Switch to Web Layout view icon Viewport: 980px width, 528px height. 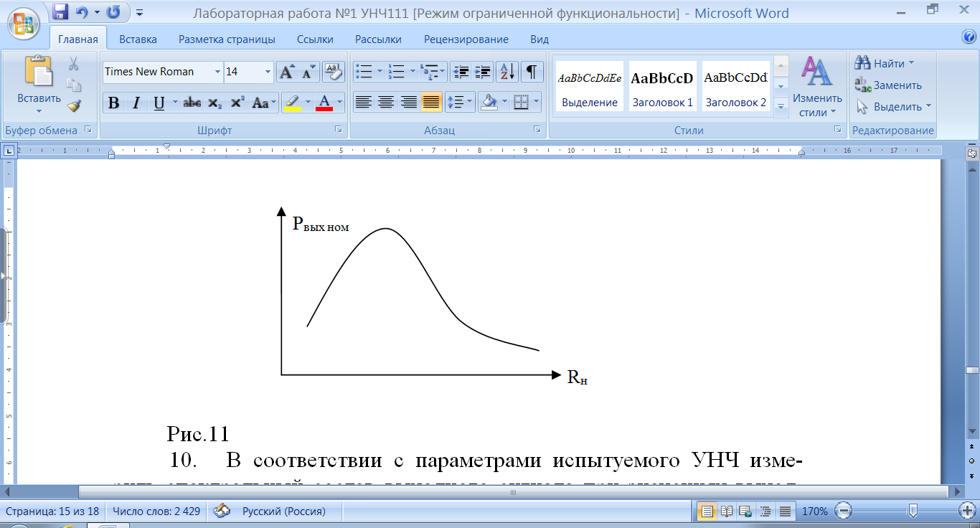coord(746,511)
